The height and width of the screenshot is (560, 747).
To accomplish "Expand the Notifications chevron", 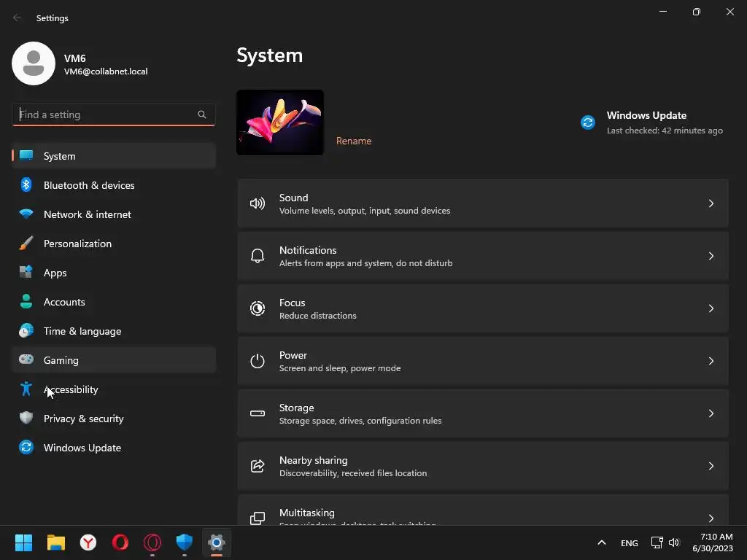I will 711,256.
